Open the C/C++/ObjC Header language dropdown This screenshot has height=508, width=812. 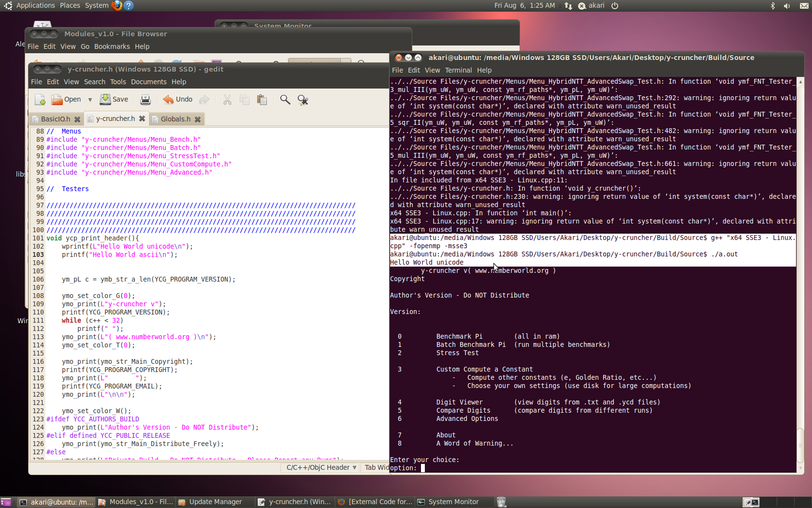pyautogui.click(x=321, y=467)
